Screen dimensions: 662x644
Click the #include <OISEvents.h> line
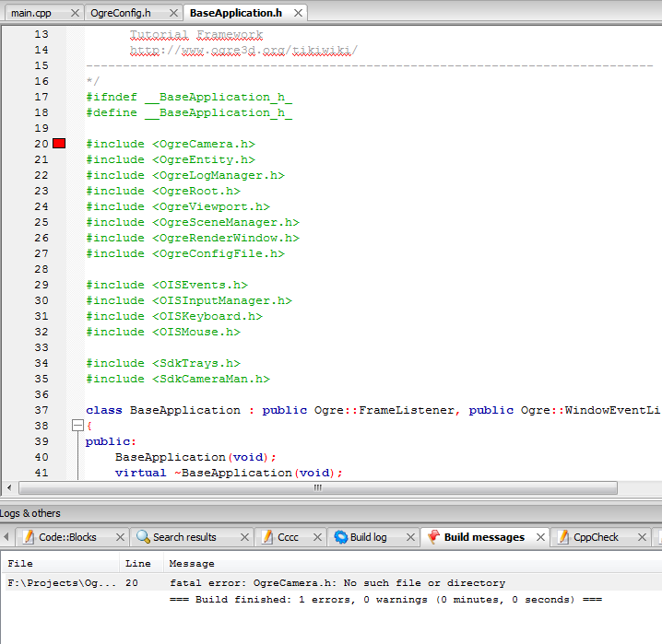tap(167, 285)
